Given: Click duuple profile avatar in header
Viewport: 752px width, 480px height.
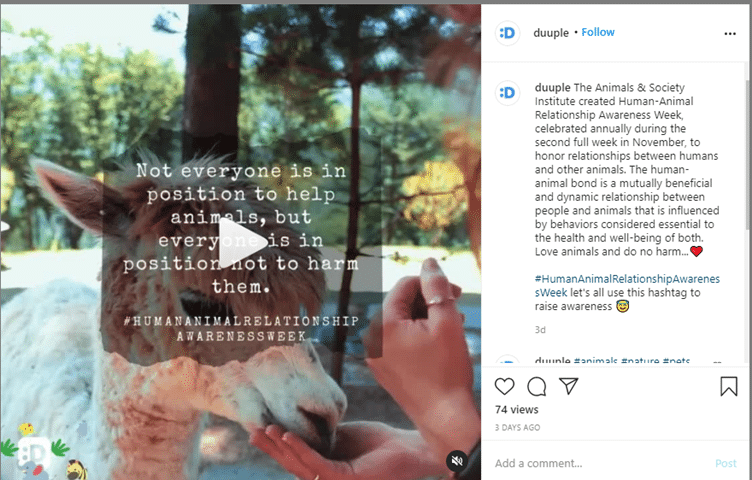Looking at the screenshot, I should [507, 33].
